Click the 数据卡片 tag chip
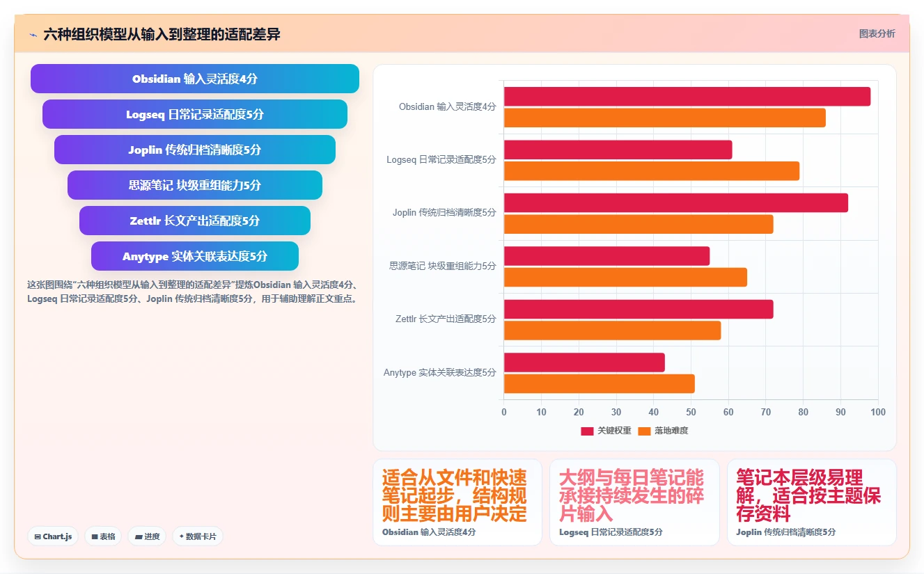 198,536
